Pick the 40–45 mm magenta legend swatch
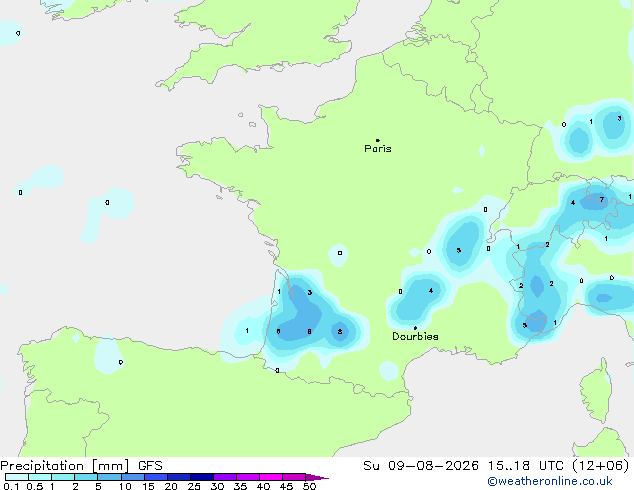Image resolution: width=634 pixels, height=490 pixels. tap(271, 477)
